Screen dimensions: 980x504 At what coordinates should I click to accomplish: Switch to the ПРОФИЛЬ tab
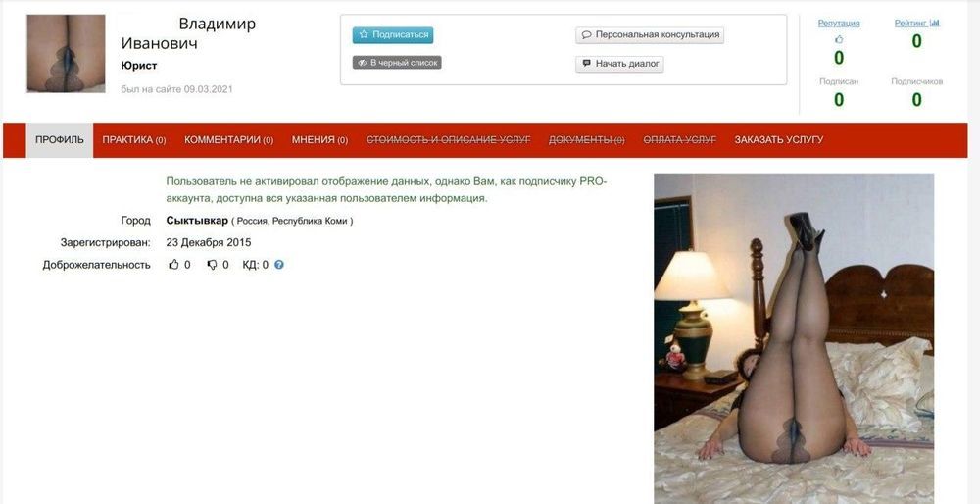point(60,140)
